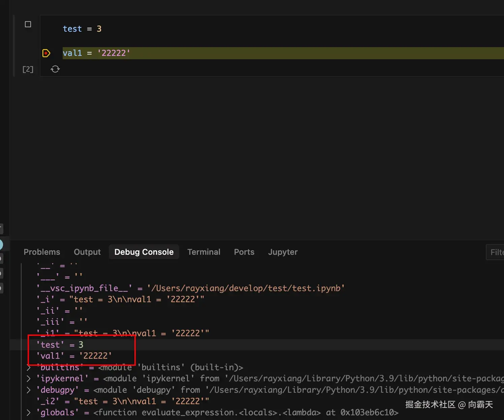Click the stop cell execution square icon
The image size is (504, 420).
coord(28,24)
